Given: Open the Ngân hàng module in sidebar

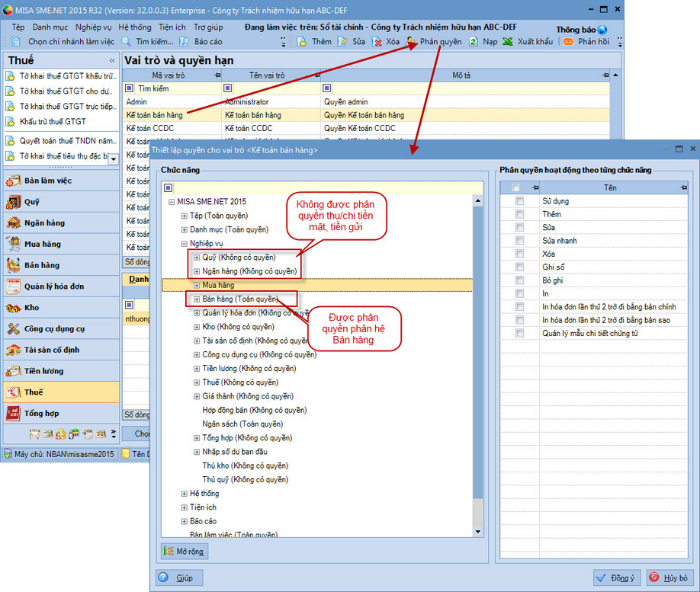Looking at the screenshot, I should coord(62,223).
